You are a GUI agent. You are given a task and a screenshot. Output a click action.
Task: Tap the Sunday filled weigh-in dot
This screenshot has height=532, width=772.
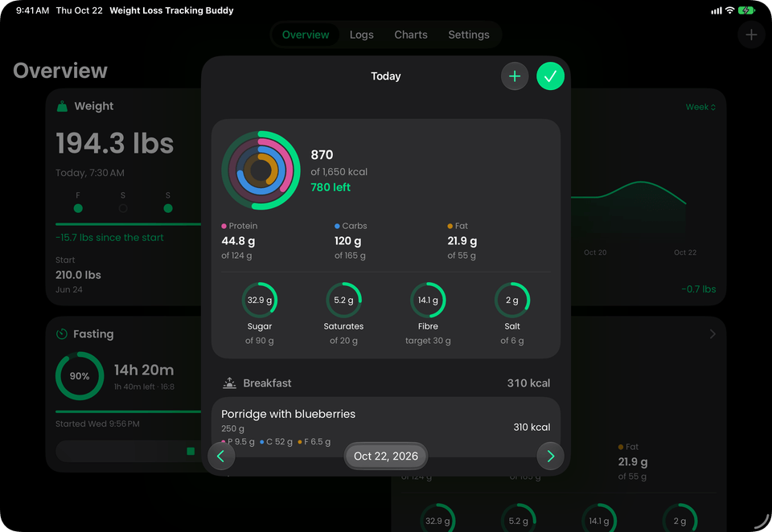point(168,209)
